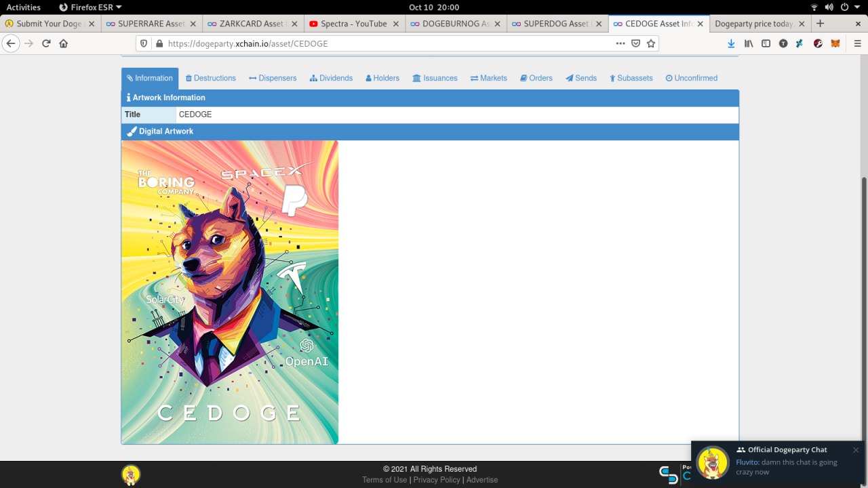Open the tracking protection shield icon
This screenshot has height=488, width=868.
(144, 43)
